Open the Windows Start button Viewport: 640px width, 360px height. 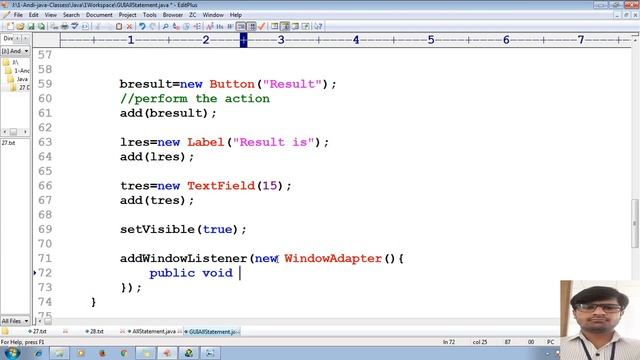coord(12,353)
